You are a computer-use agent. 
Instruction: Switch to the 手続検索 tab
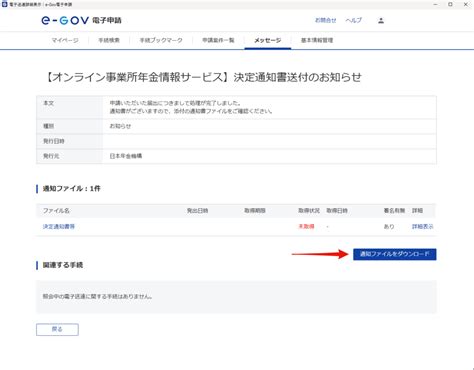point(109,40)
